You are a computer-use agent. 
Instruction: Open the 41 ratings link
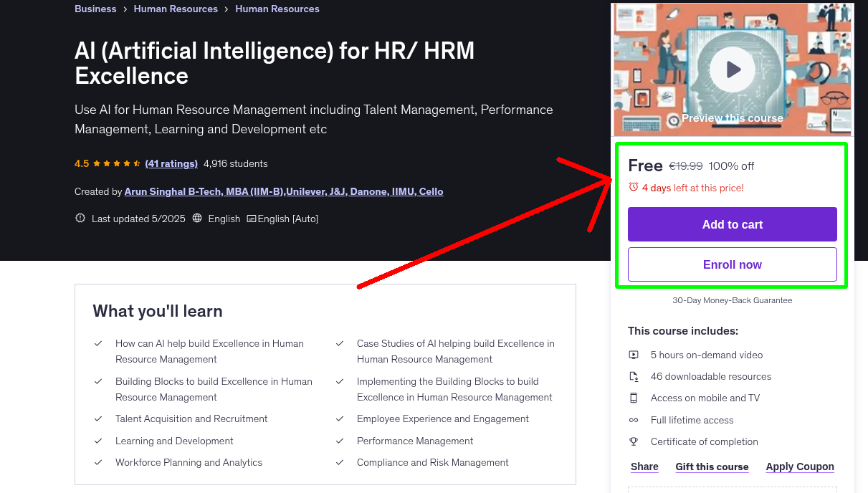pos(171,163)
